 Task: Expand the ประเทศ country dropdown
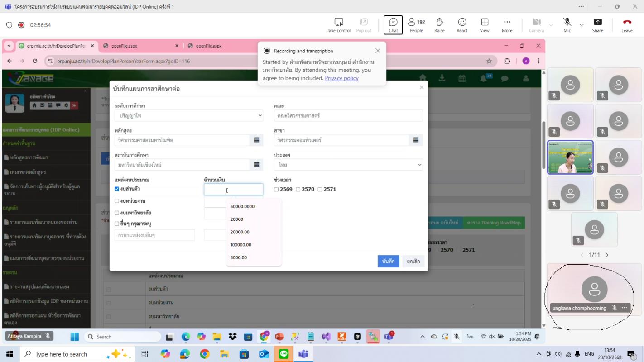click(348, 165)
